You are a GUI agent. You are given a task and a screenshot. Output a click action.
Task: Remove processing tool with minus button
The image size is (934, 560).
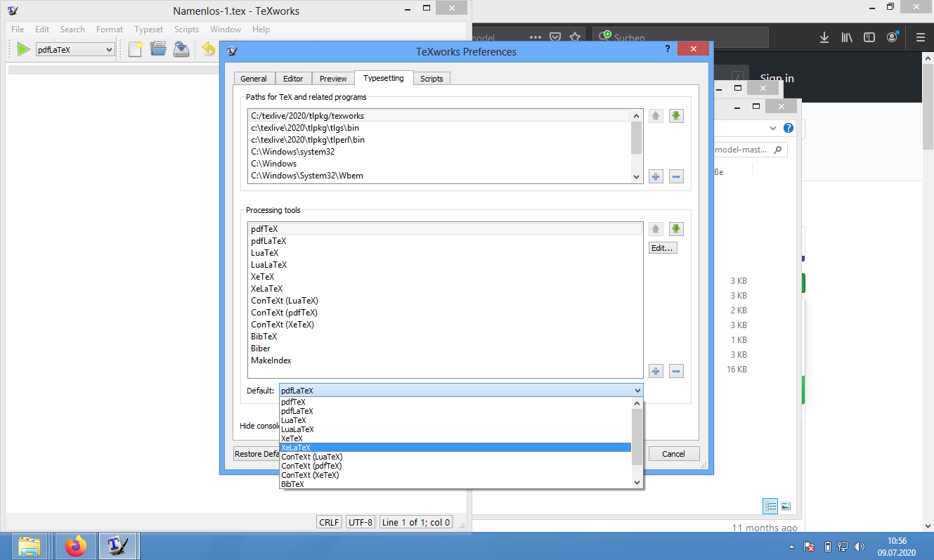pos(676,371)
